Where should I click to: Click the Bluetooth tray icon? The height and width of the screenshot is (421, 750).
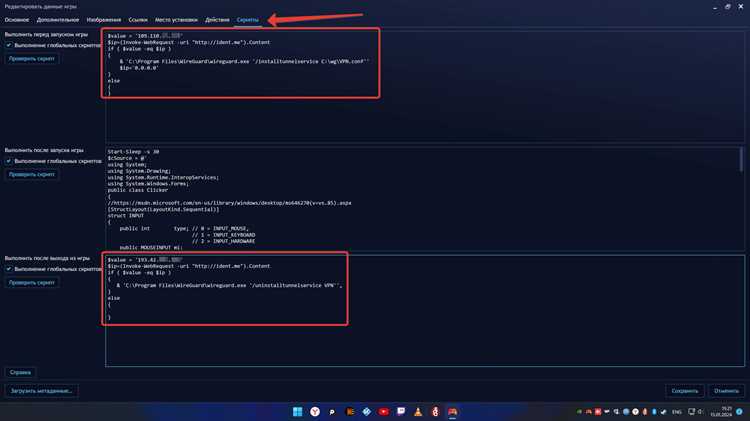(654, 411)
